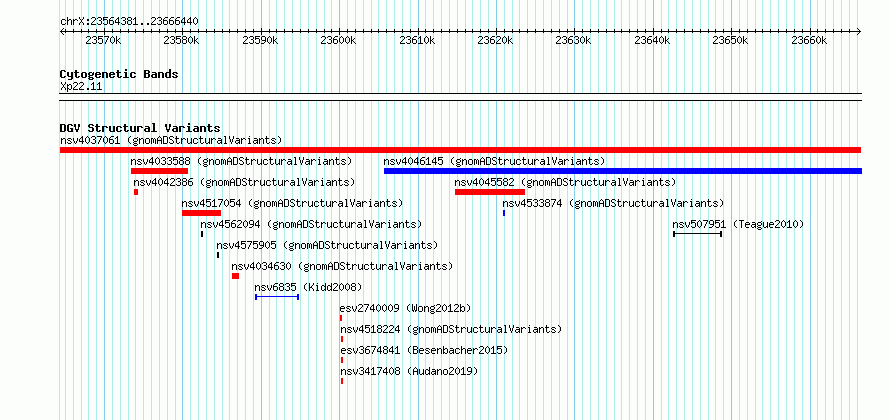Click red tick under esv3674841
Viewport: 890px width, 420px height.
(342, 360)
